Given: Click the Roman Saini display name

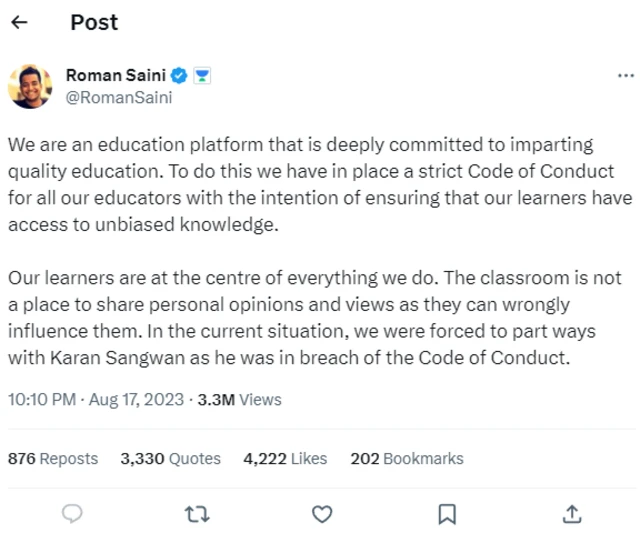Looking at the screenshot, I should click(x=115, y=76).
